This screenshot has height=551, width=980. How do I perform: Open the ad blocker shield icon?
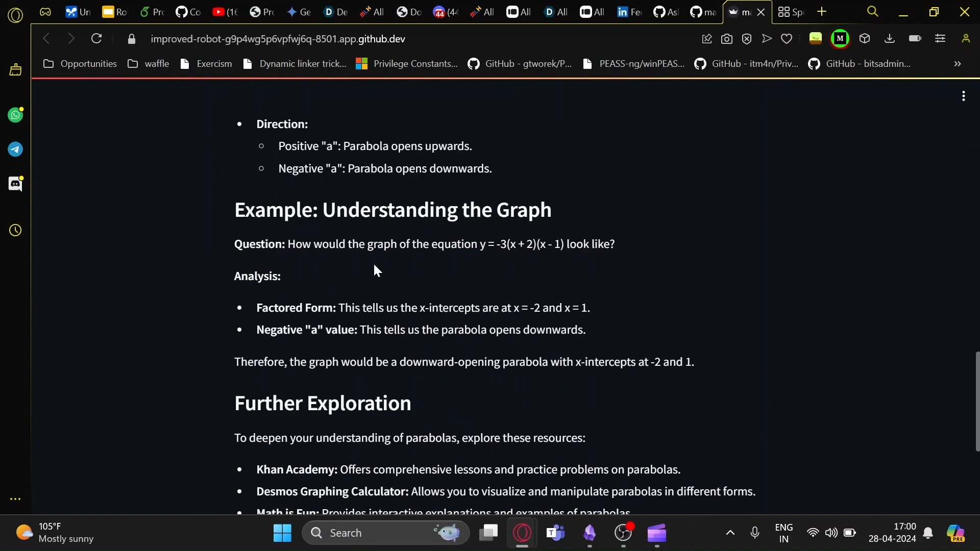tap(747, 39)
